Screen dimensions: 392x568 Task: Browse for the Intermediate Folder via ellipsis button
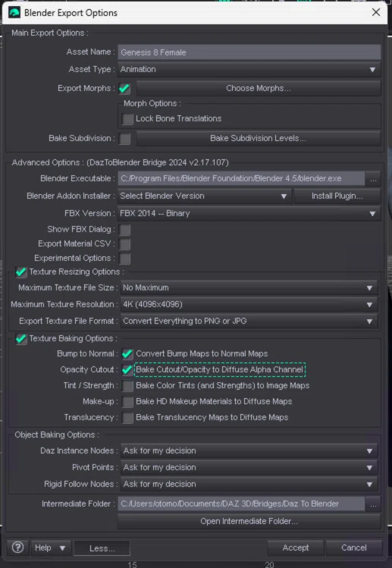click(x=373, y=504)
